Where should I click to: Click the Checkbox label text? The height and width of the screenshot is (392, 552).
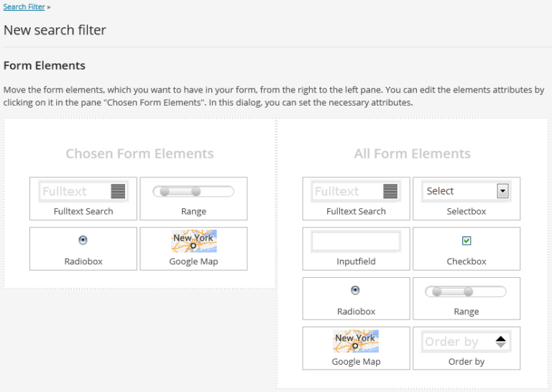(466, 261)
